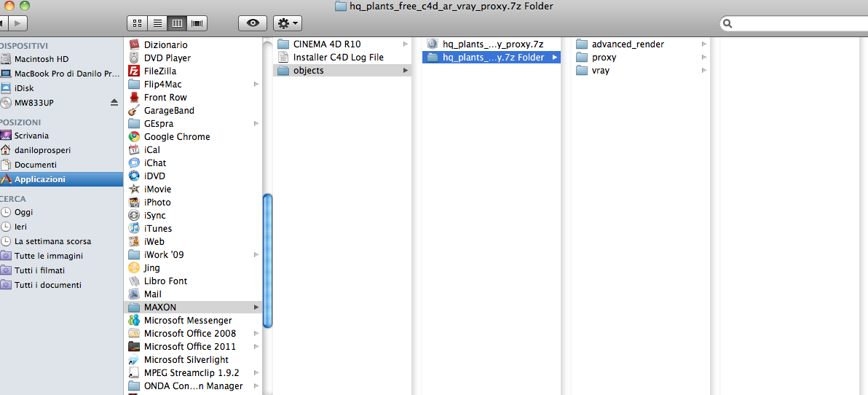Image resolution: width=868 pixels, height=395 pixels.
Task: Click the window title folder proxy icon
Action: (x=341, y=6)
